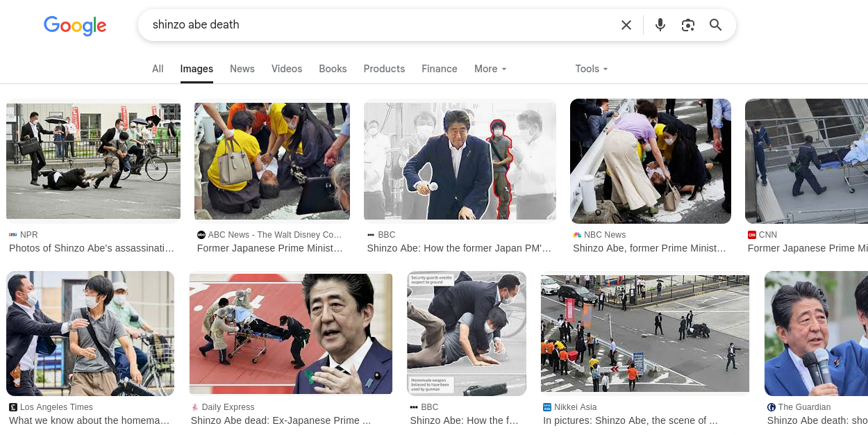Open the Guardian image thumbnail

pyautogui.click(x=816, y=334)
